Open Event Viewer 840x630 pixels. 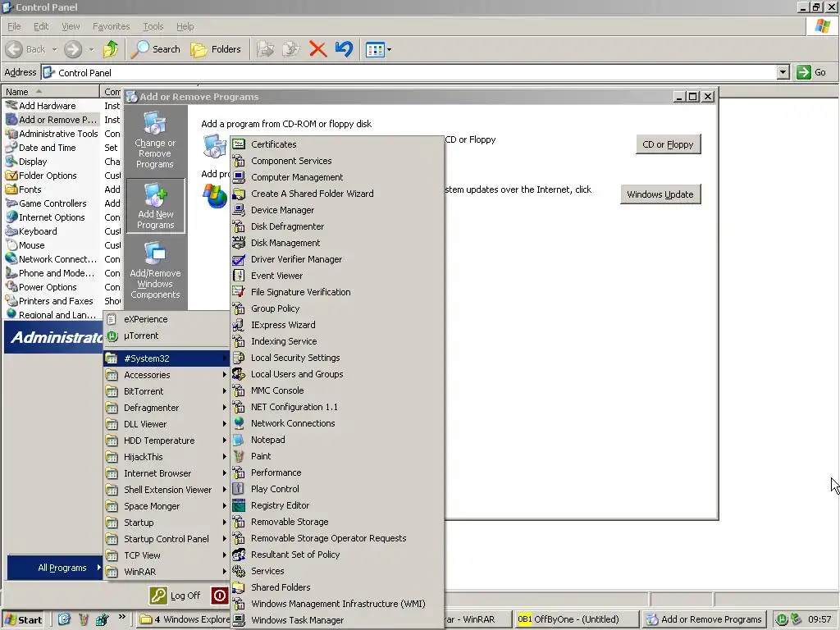337,276
